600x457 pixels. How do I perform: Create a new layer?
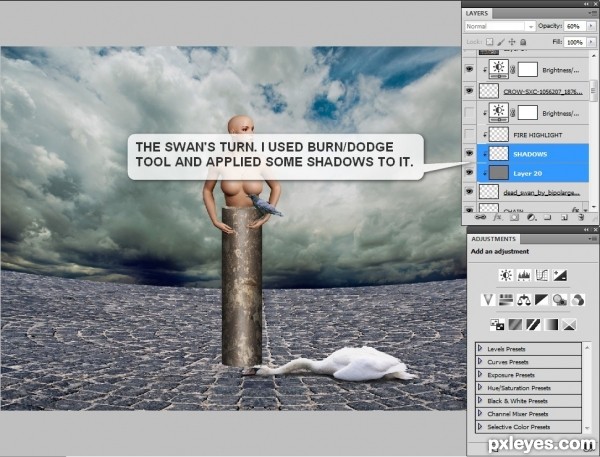(x=564, y=217)
